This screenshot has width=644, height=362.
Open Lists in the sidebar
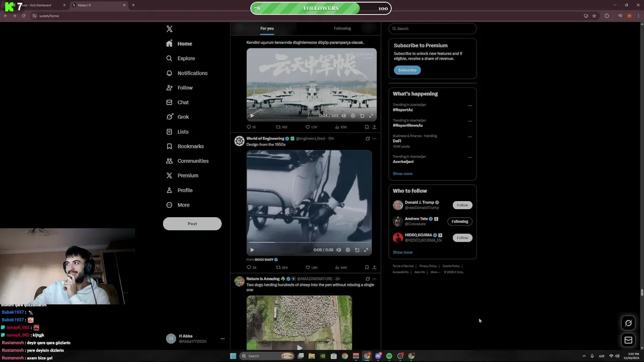coord(177,132)
